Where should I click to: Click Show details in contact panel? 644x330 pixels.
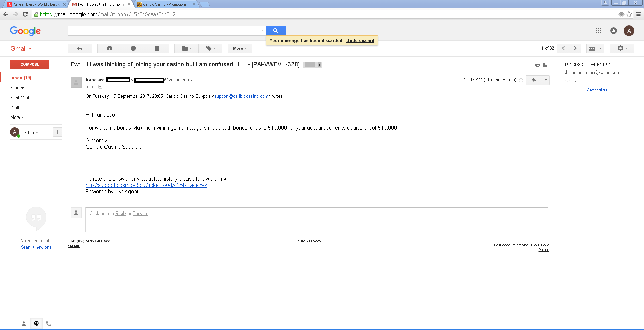click(x=597, y=89)
